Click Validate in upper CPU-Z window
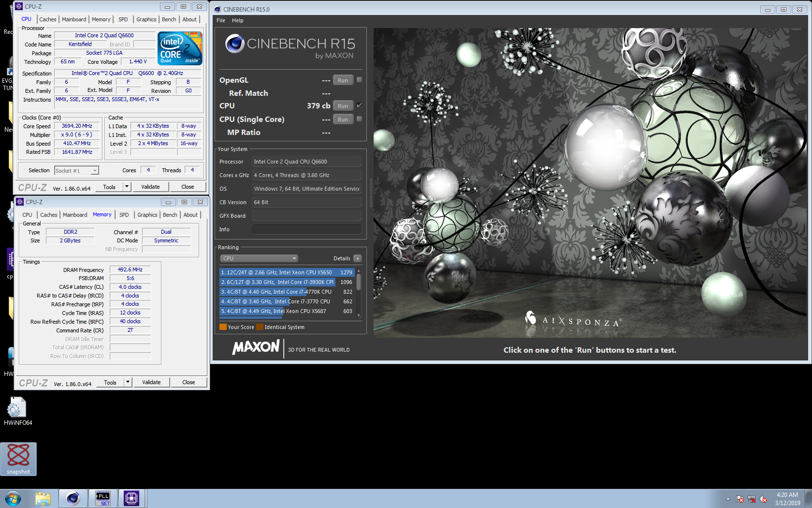Viewport: 812px width, 508px height. click(x=150, y=187)
